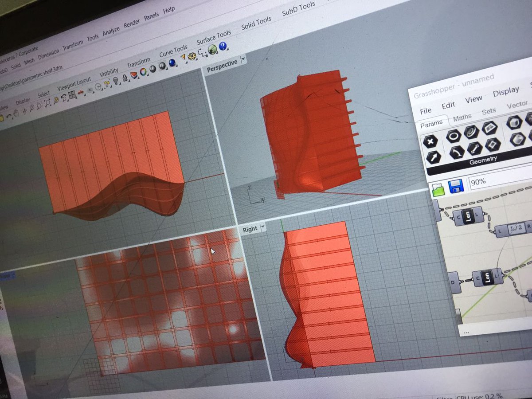Open the Tools menu in Rhino
This screenshot has height=399, width=532.
[93, 38]
